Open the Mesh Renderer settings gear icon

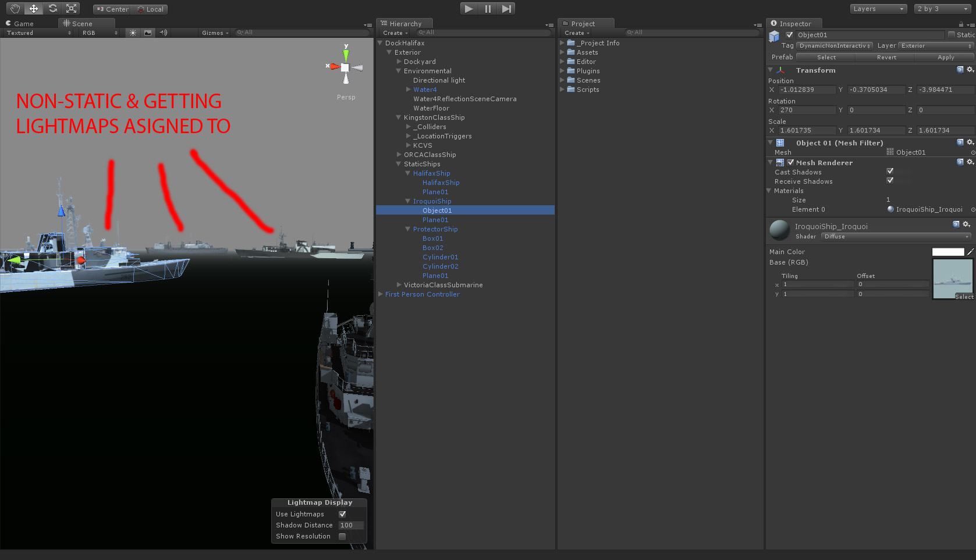click(968, 162)
